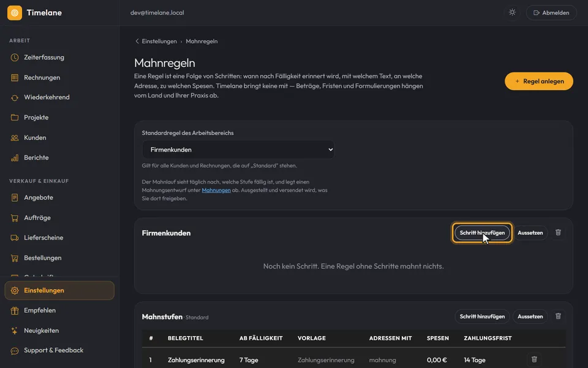Click the "14 Tage" Zahlungsfrist value
Viewport: 588px width, 368px height.
474,360
